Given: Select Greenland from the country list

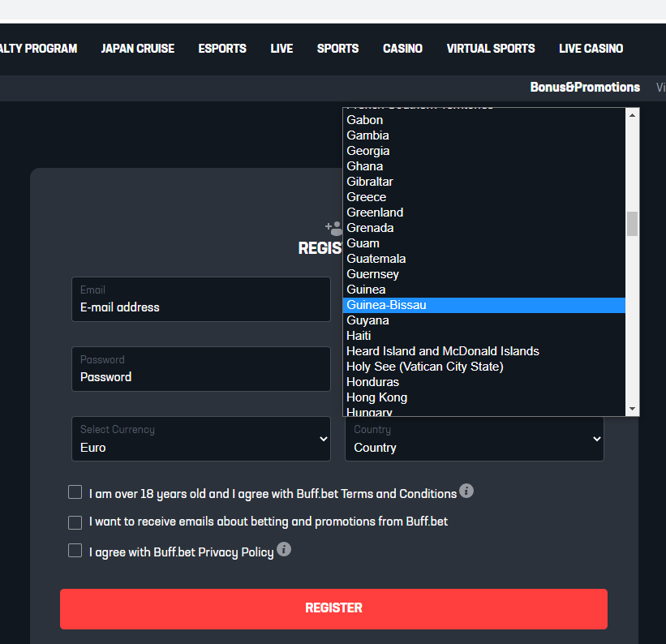Looking at the screenshot, I should [x=483, y=213].
